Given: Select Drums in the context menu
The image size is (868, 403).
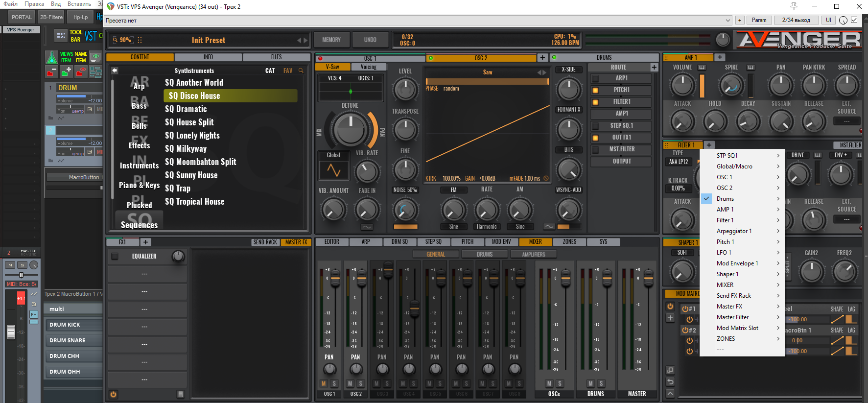Looking at the screenshot, I should [x=743, y=199].
